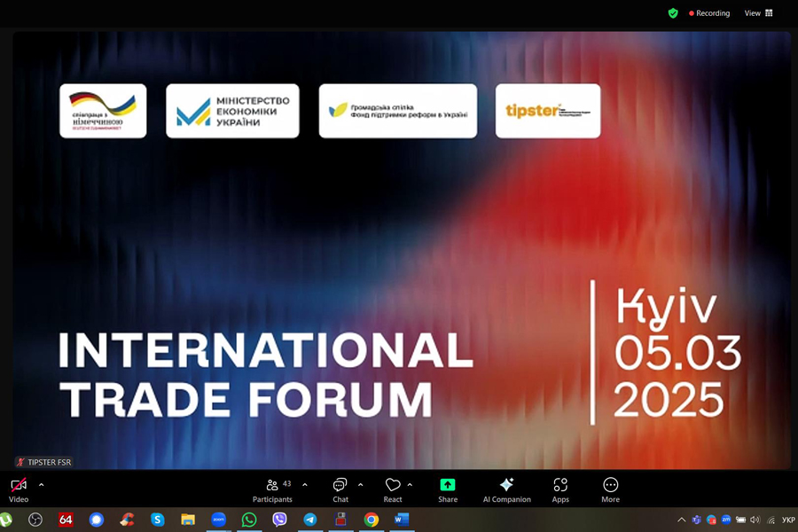The height and width of the screenshot is (532, 798).
Task: Open the volume control in tray
Action: pyautogui.click(x=755, y=520)
